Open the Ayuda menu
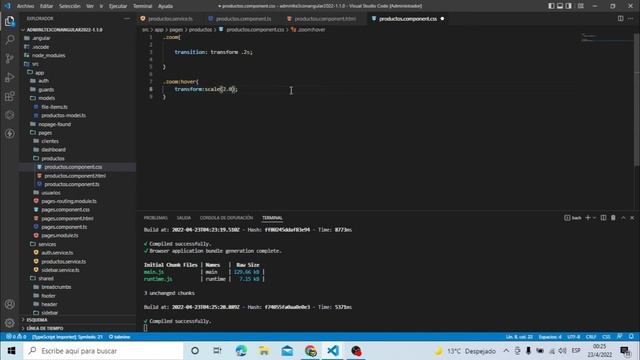640x360 pixels. pyautogui.click(x=165, y=6)
